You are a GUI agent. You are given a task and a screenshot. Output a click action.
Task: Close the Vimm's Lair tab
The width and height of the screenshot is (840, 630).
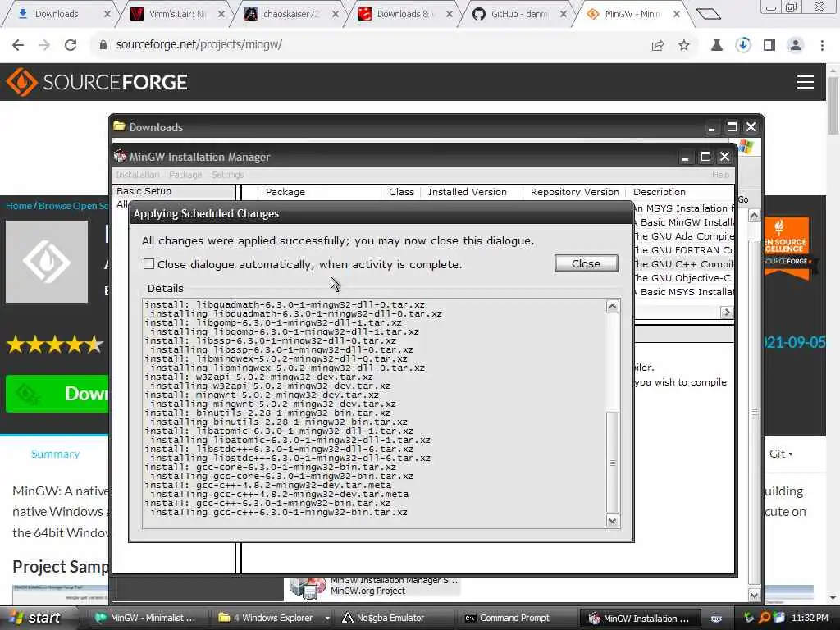221,14
